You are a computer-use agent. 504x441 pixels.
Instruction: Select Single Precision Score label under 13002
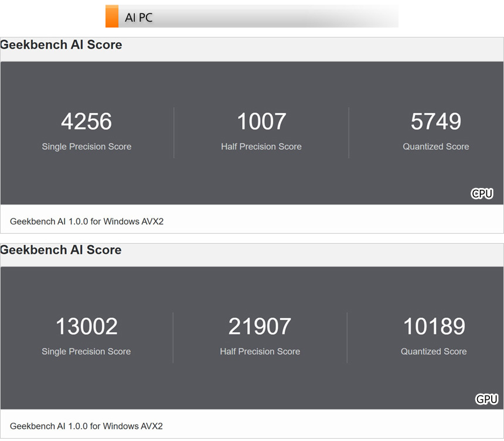pyautogui.click(x=86, y=351)
